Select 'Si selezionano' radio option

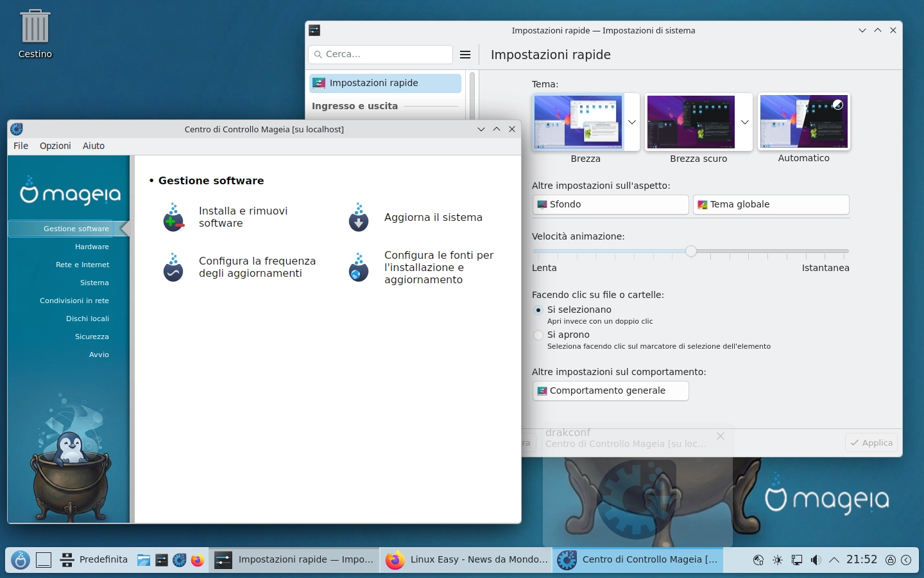point(538,310)
